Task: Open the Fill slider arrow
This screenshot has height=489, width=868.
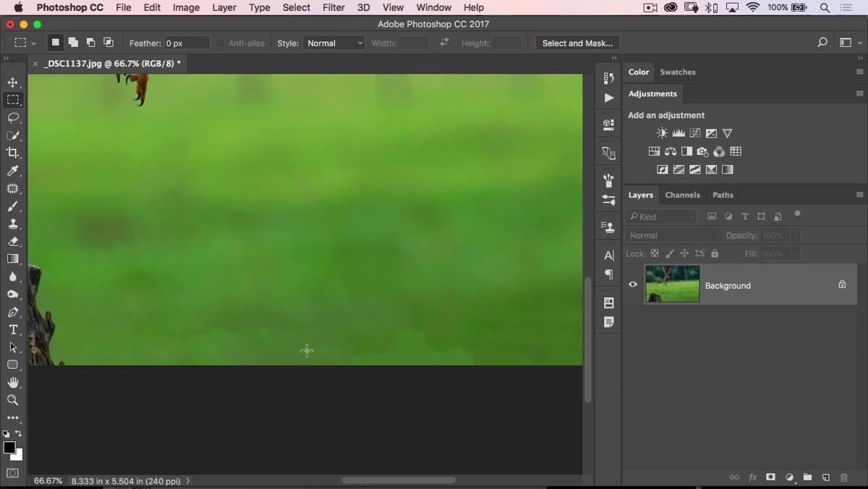Action: coord(795,254)
